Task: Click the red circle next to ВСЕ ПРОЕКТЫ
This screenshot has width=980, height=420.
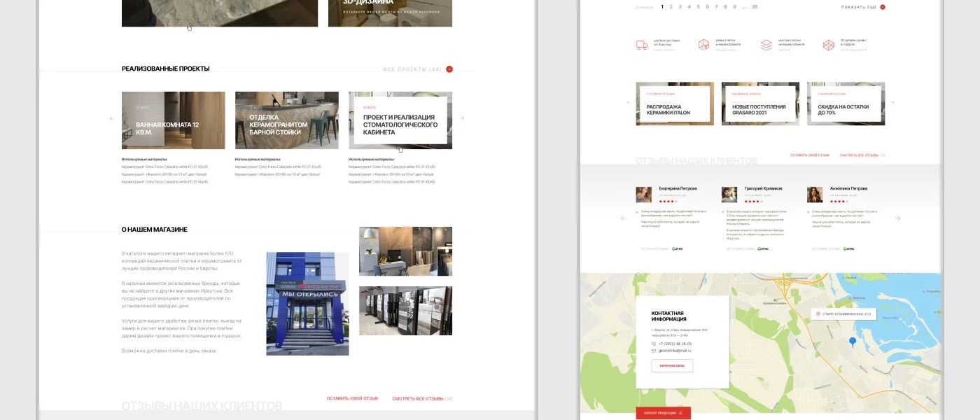Action: pos(449,69)
